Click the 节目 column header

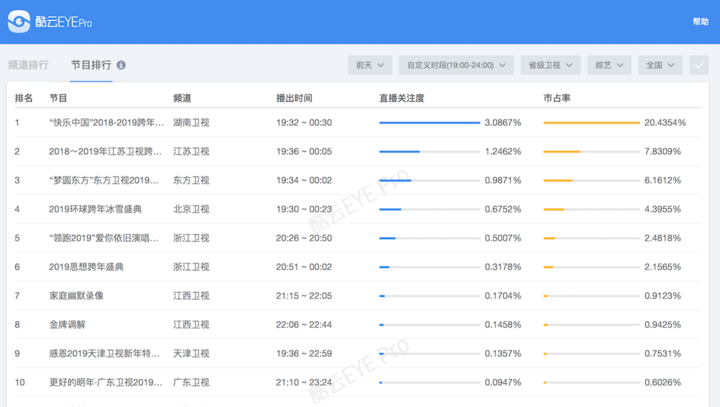pyautogui.click(x=58, y=98)
